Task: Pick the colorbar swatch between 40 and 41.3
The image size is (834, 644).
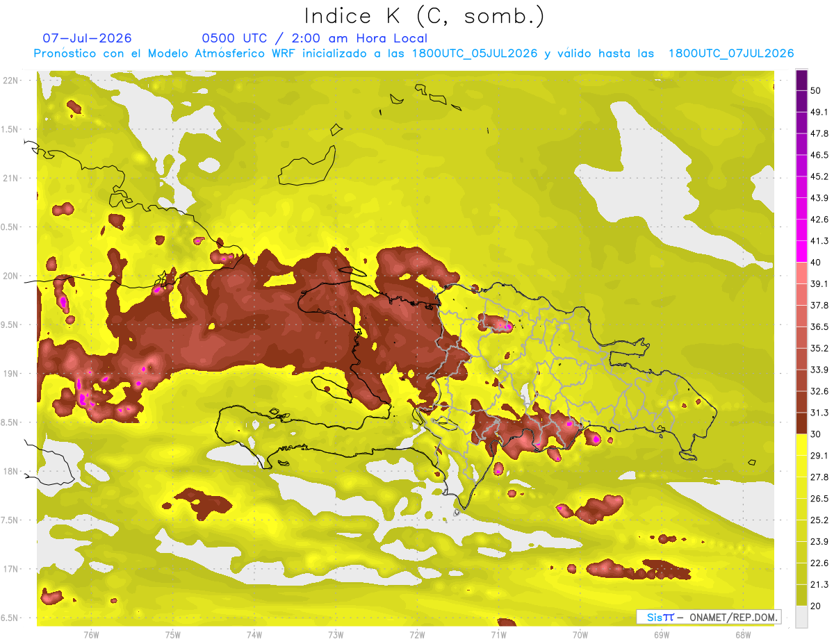Action: coord(802,251)
